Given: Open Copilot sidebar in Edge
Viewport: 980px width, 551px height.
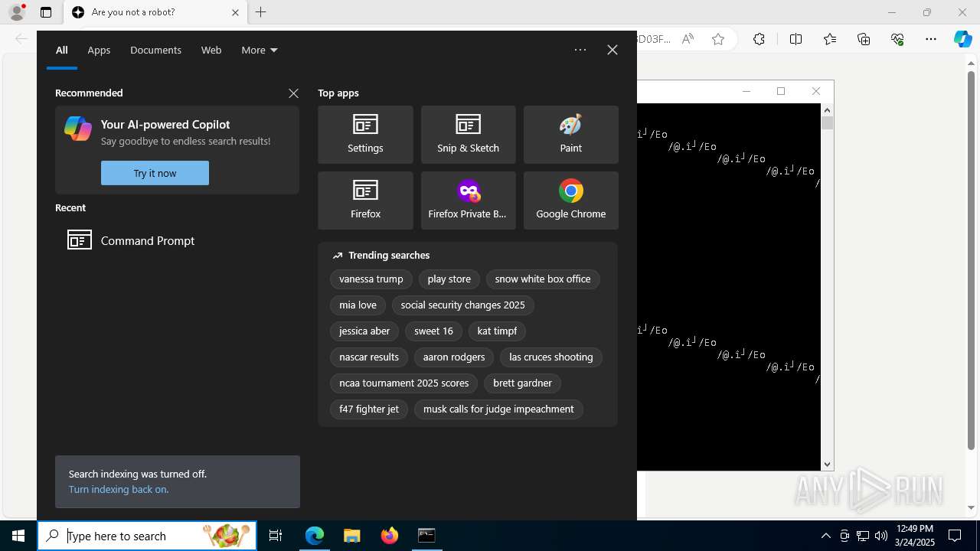Looking at the screenshot, I should [x=962, y=39].
